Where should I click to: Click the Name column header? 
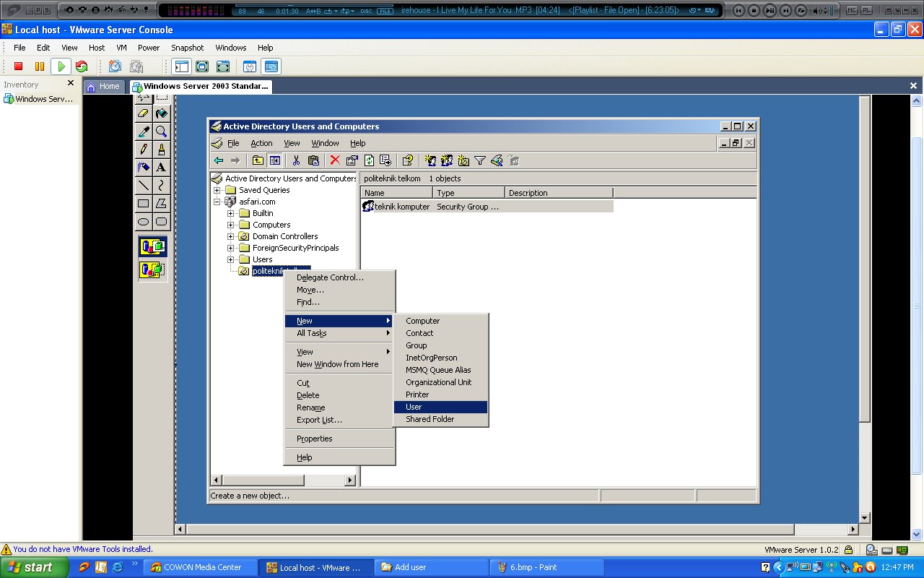pyautogui.click(x=397, y=193)
